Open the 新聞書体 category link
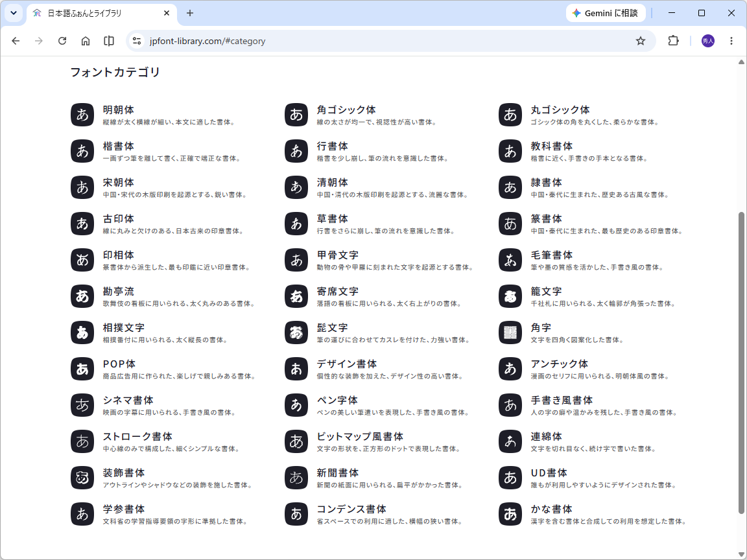Viewport: 747px width, 560px height. coord(338,473)
